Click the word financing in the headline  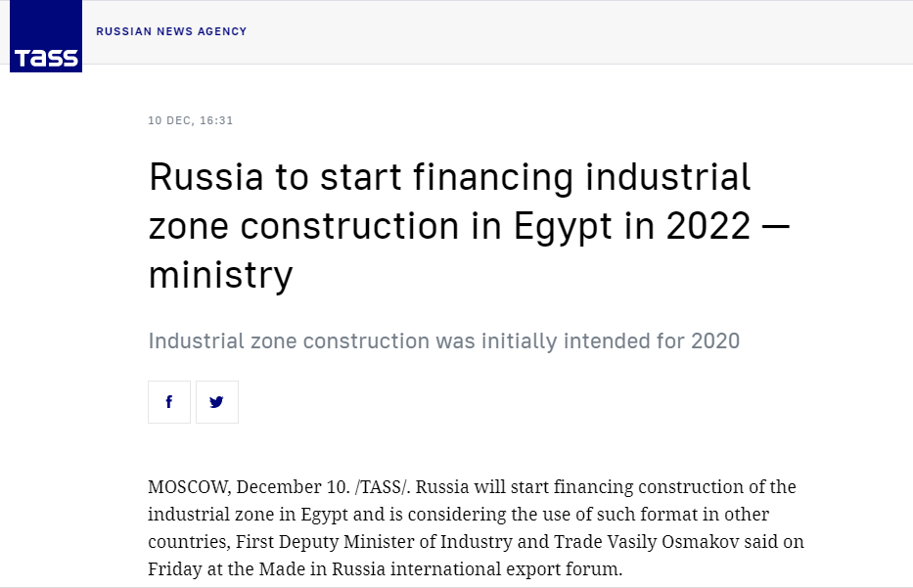pyautogui.click(x=493, y=178)
